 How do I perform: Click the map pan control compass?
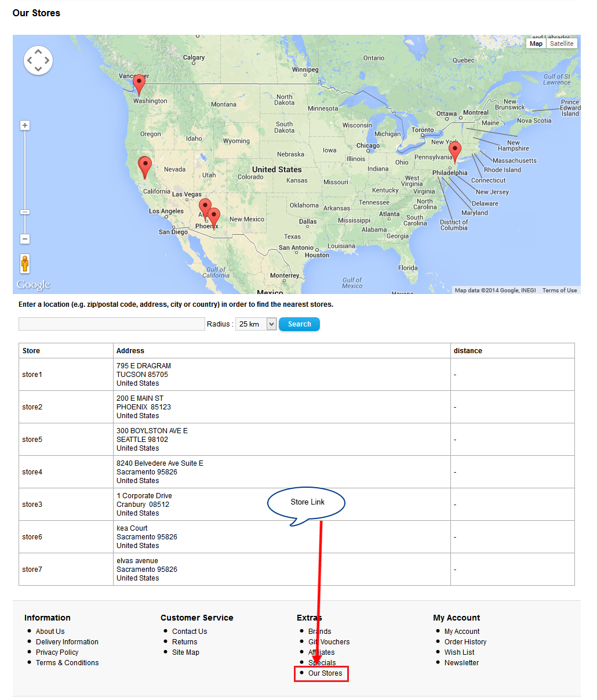coord(38,60)
